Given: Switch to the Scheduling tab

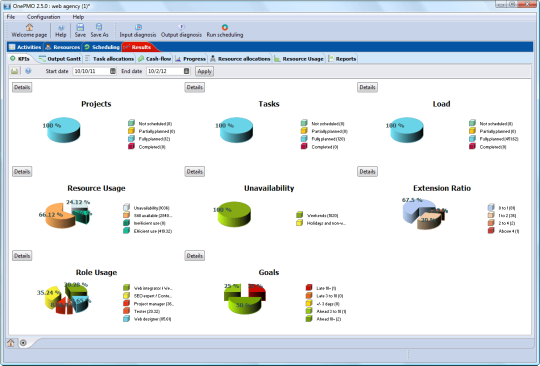Looking at the screenshot, I should point(102,47).
